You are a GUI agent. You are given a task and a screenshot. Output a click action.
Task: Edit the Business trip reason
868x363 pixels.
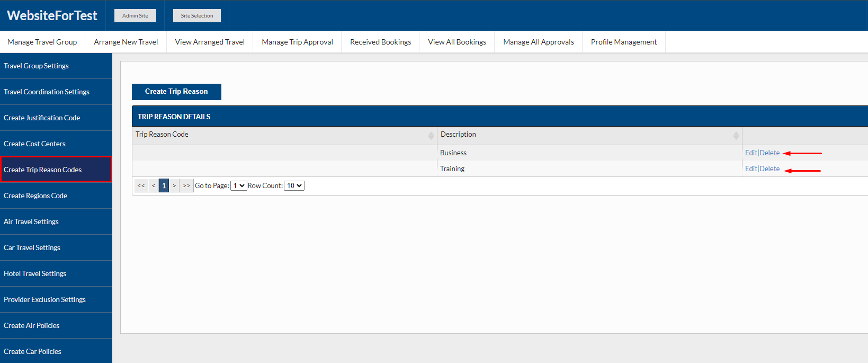751,153
